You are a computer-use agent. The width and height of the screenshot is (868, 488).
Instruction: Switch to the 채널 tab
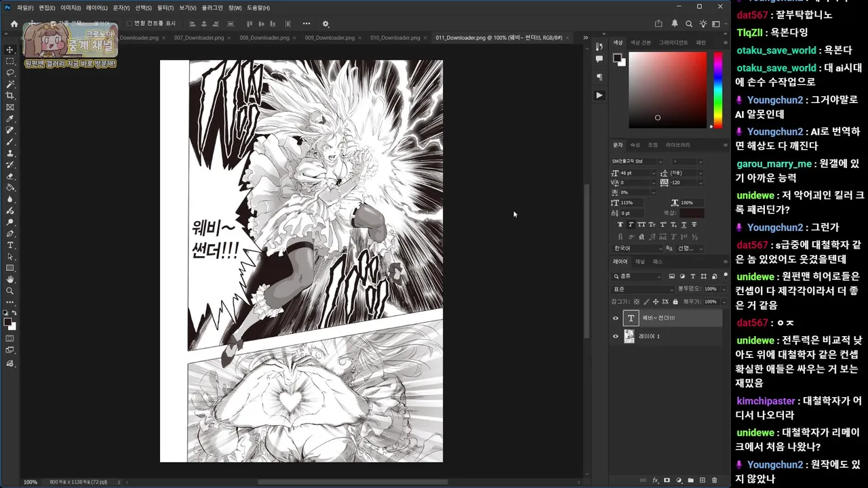639,262
